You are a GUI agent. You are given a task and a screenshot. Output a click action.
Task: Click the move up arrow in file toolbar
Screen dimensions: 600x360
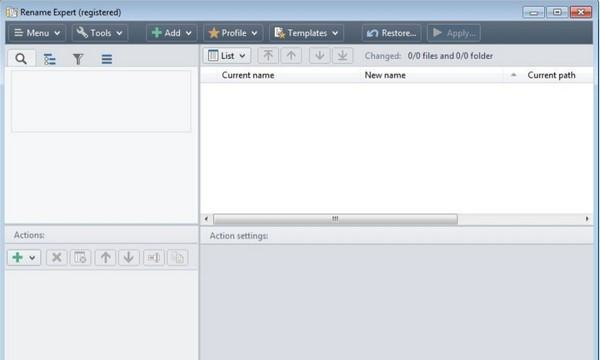(291, 56)
